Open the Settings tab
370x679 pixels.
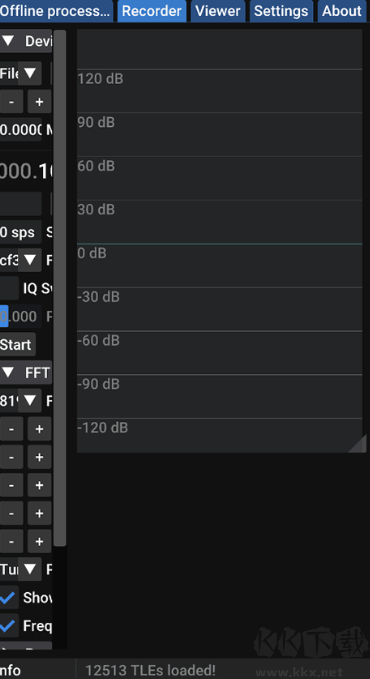point(281,11)
